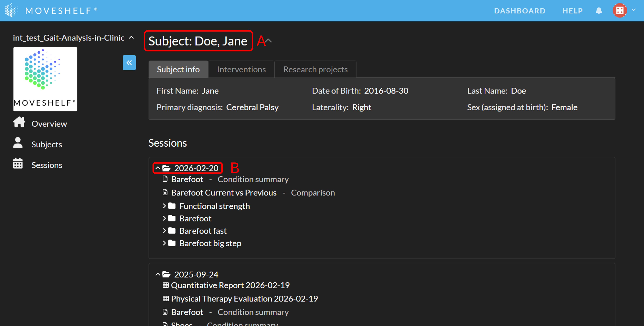Click the Subjects person icon

coord(18,143)
